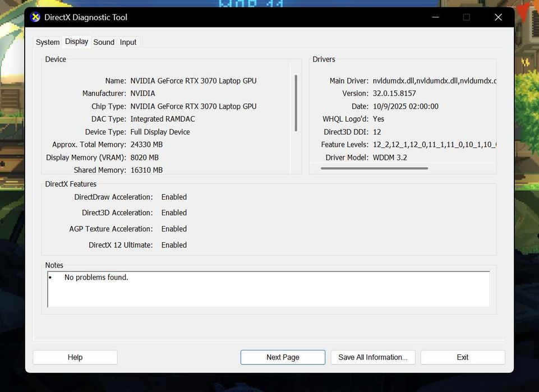Screen dimensions: 539x392
Task: Click Direct3D Acceleration Enabled value
Action: click(174, 213)
